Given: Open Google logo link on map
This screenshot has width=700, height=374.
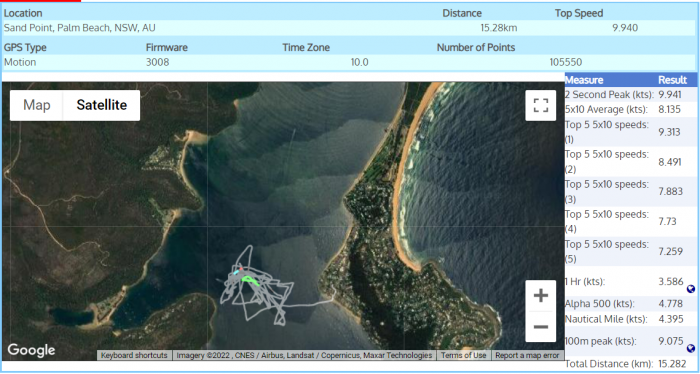Looking at the screenshot, I should click(31, 350).
